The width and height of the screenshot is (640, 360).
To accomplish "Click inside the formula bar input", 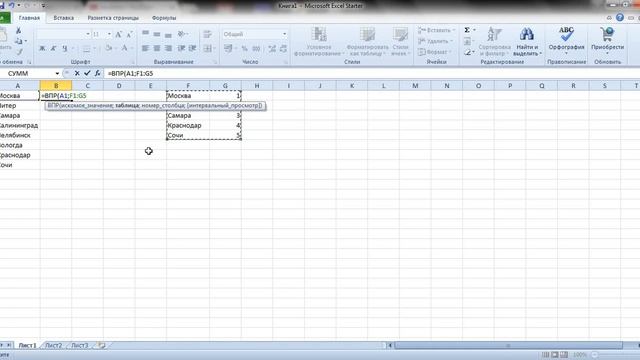I will (371, 73).
